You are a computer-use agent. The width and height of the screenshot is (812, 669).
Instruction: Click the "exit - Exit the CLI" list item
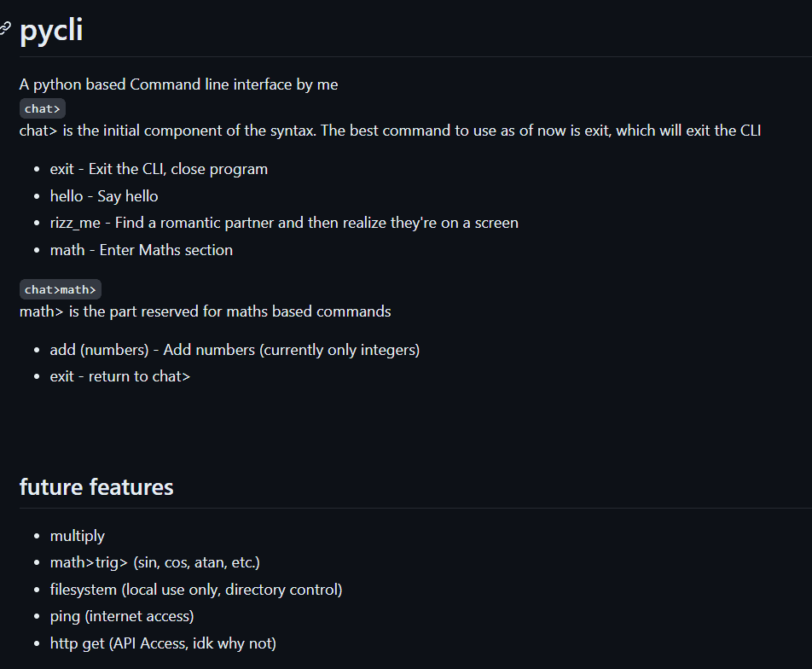click(159, 169)
